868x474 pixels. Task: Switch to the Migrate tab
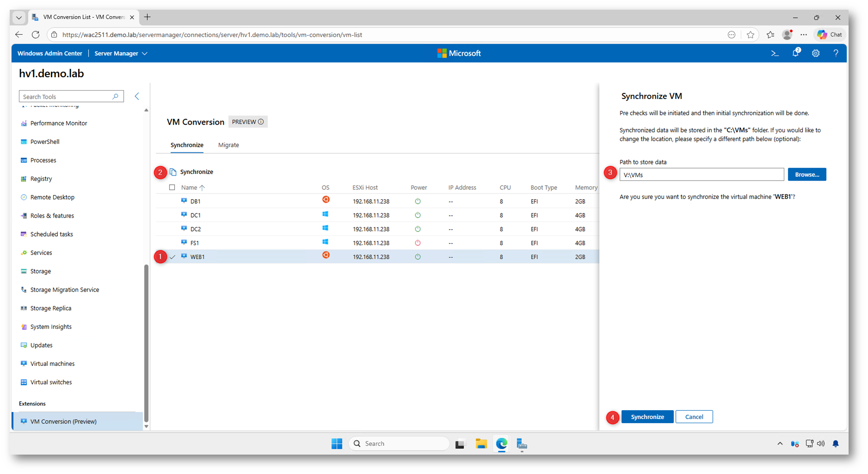point(228,145)
